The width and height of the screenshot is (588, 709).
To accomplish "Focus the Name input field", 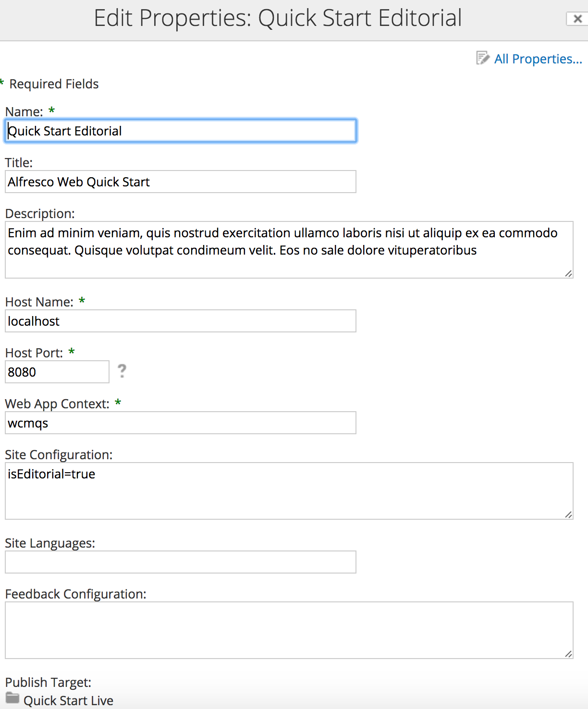I will [181, 131].
